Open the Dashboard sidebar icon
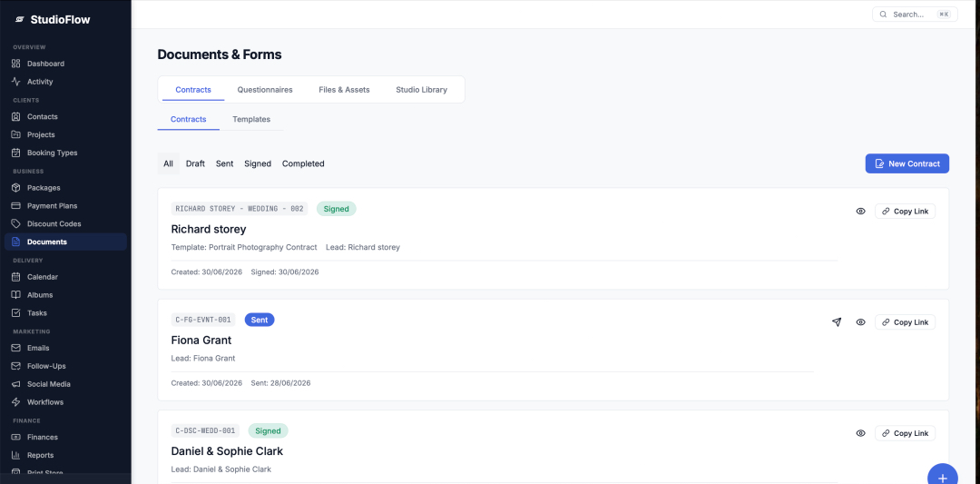The width and height of the screenshot is (980, 484). pos(16,64)
